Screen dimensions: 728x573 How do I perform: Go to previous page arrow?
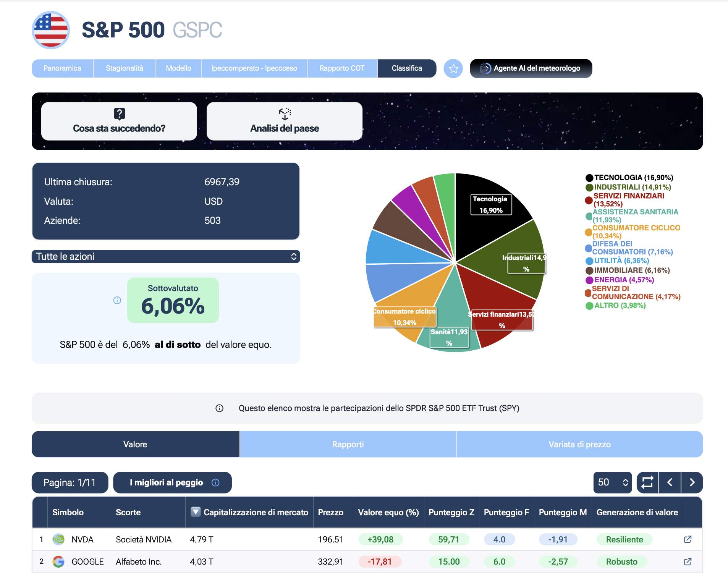[x=670, y=482]
